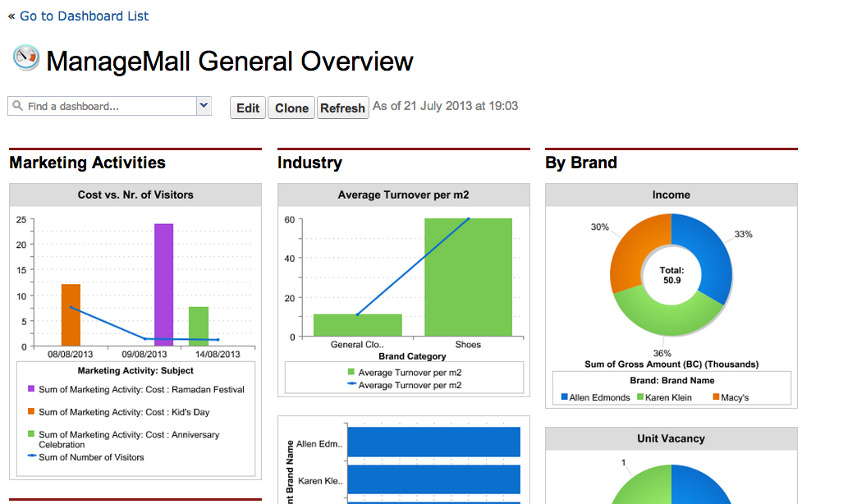Click the purple Ramadan Festival bar
The image size is (857, 504).
pyautogui.click(x=164, y=284)
